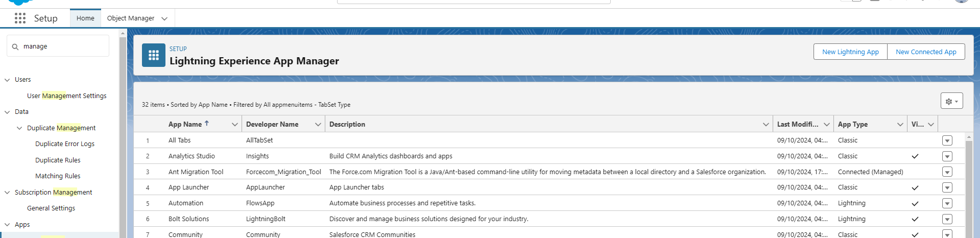Open row actions menu for Ant Migration Tool
The width and height of the screenshot is (980, 238).
point(947,172)
